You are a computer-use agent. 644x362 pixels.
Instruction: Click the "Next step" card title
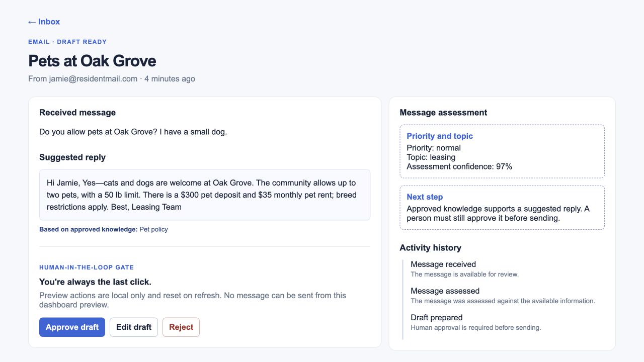point(425,197)
